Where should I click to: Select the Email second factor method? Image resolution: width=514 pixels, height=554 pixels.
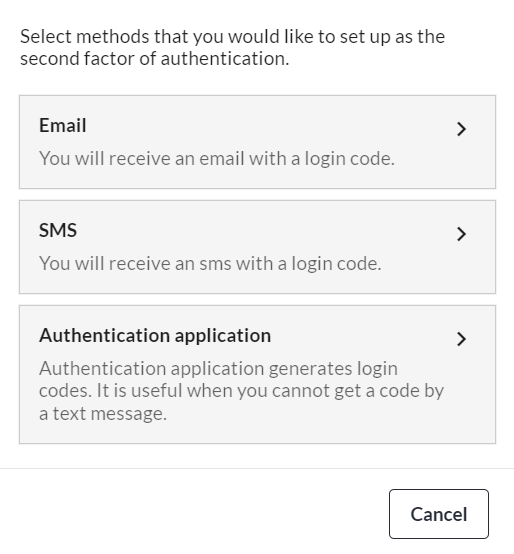click(258, 142)
